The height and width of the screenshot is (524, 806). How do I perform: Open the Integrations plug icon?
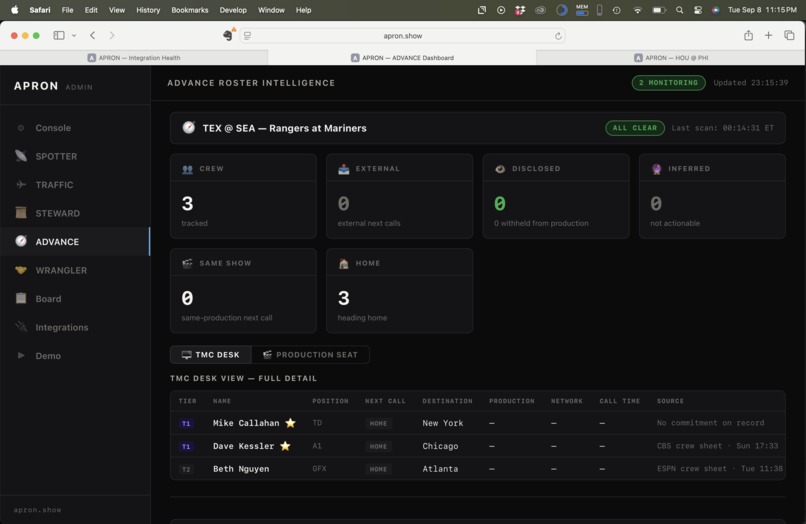pyautogui.click(x=21, y=327)
